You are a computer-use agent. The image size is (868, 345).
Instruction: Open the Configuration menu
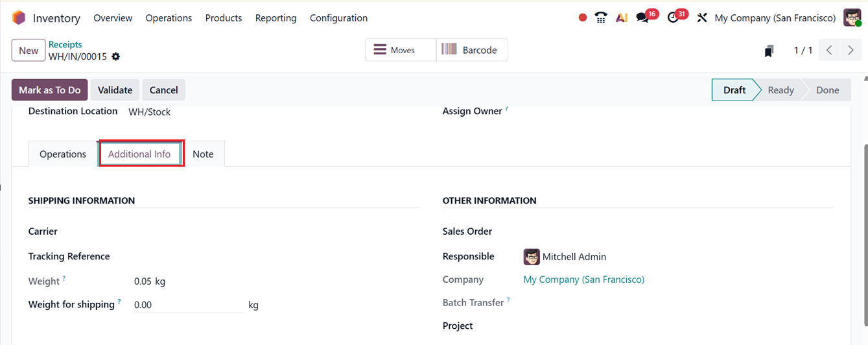(338, 18)
